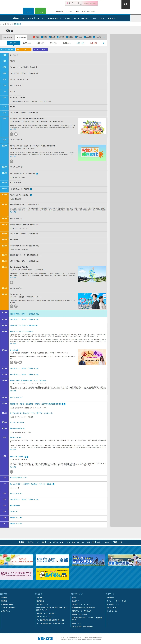Expand 続きを読む for 19:00 黒子のバスケ
Screen dimensions: 141x644
13,344
